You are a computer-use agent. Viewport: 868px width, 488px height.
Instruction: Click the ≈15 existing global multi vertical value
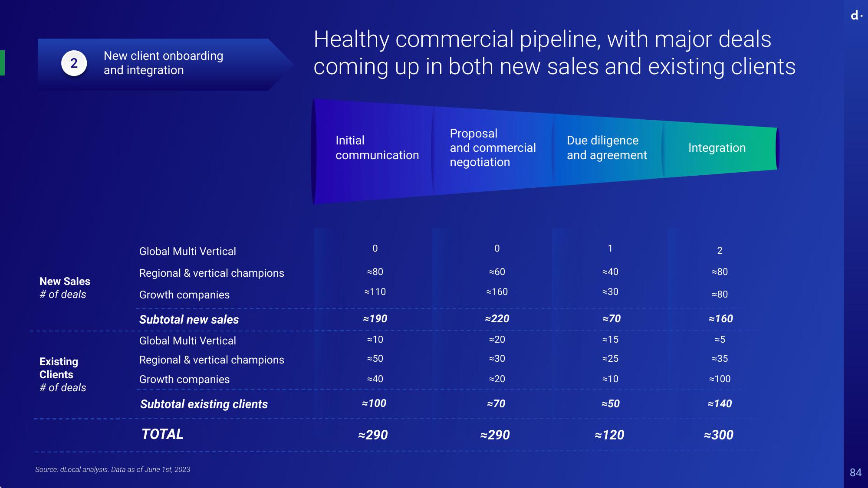pyautogui.click(x=610, y=340)
